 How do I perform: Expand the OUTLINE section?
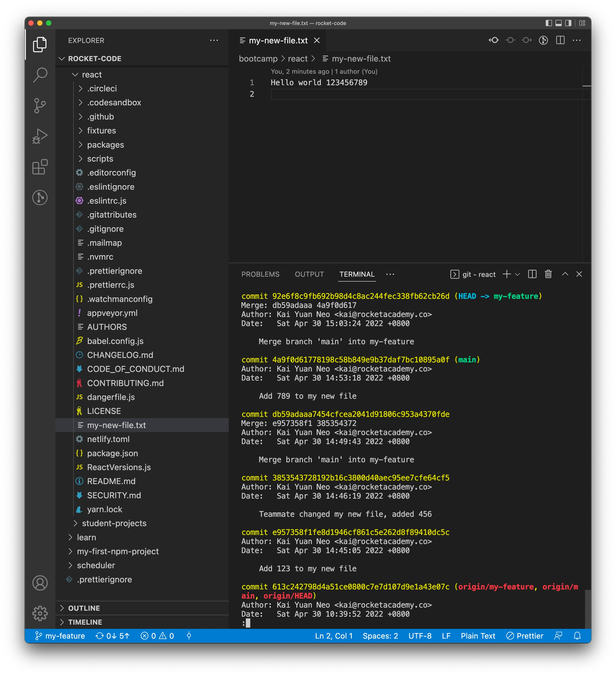142,608
